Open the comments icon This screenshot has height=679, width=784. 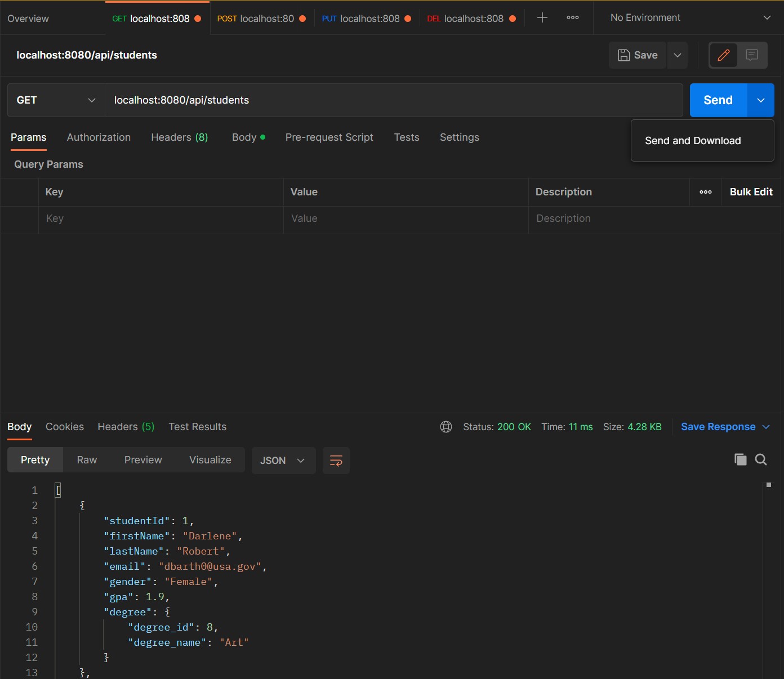coord(752,55)
